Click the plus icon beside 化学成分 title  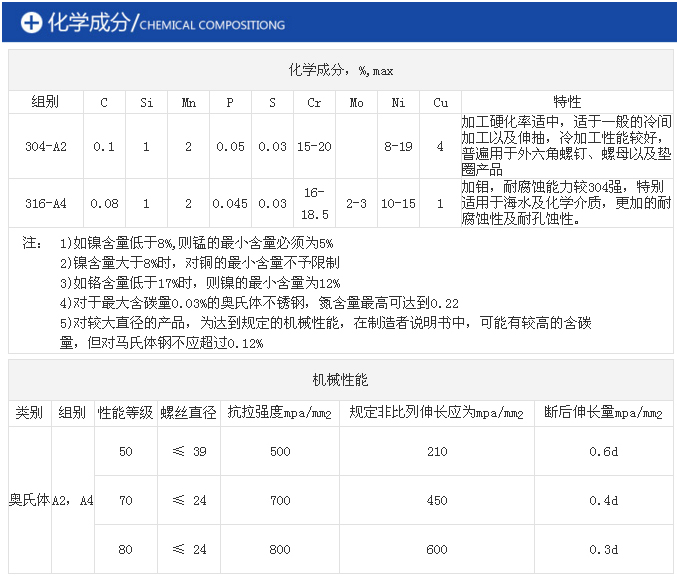pos(31,23)
